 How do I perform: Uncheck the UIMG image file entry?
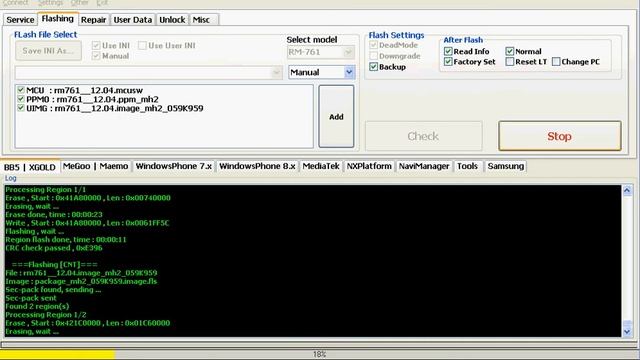21,108
